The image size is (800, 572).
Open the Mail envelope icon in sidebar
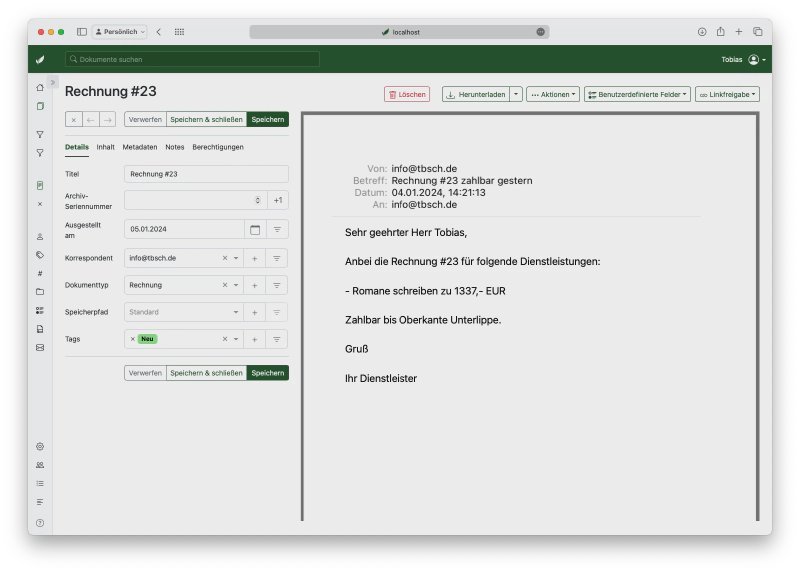coord(40,347)
